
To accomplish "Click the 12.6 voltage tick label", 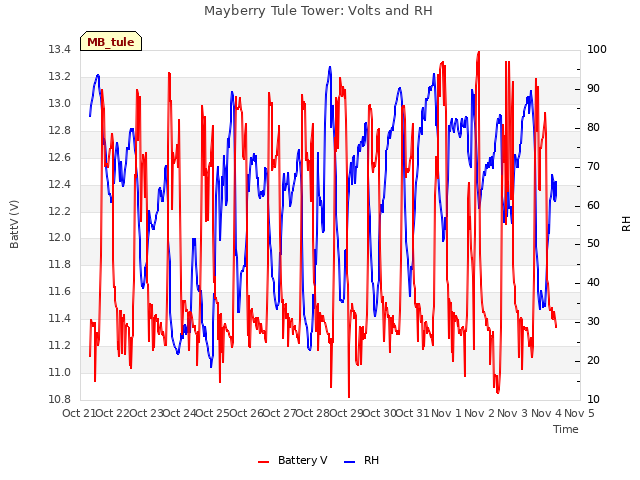I will [x=60, y=158].
